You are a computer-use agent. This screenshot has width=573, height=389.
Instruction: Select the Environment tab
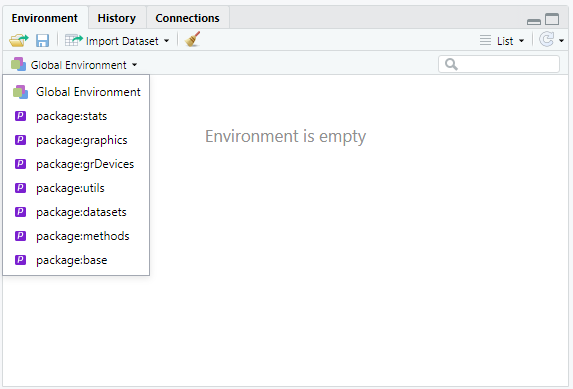click(x=45, y=18)
